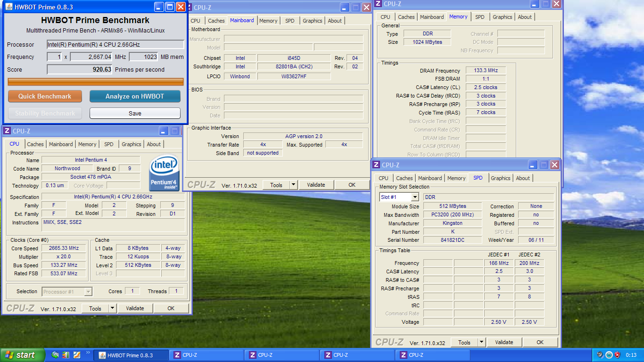Image resolution: width=644 pixels, height=362 pixels.
Task: Click Analyze on HWBOT button
Action: coord(135,96)
